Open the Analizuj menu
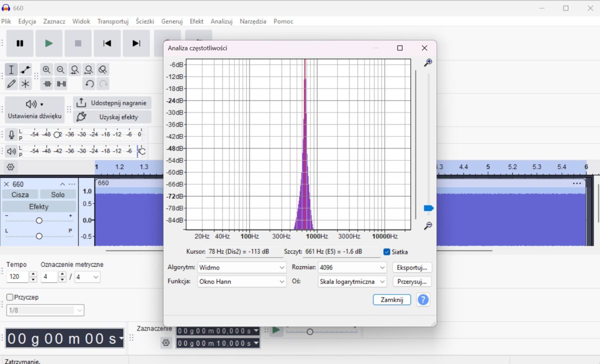Viewport: 600px width, 364px height. [x=221, y=21]
